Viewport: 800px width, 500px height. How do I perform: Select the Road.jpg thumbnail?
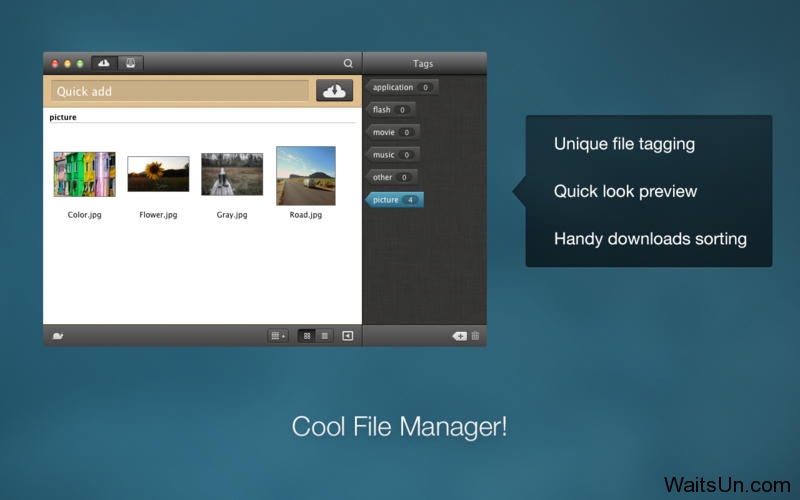(306, 176)
